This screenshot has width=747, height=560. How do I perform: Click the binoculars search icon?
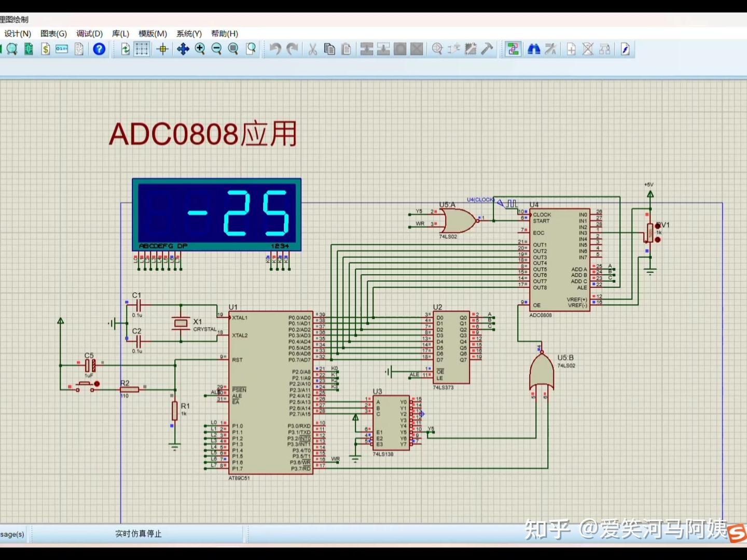534,49
